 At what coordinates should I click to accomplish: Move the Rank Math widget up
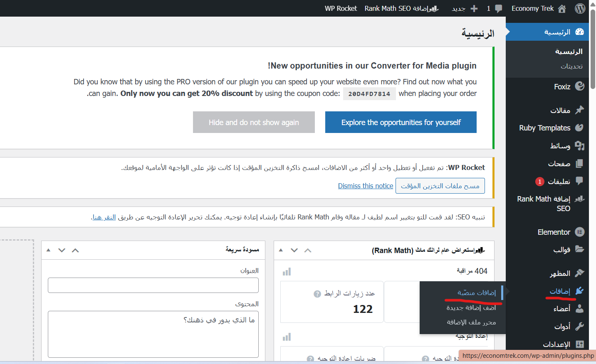click(x=308, y=250)
